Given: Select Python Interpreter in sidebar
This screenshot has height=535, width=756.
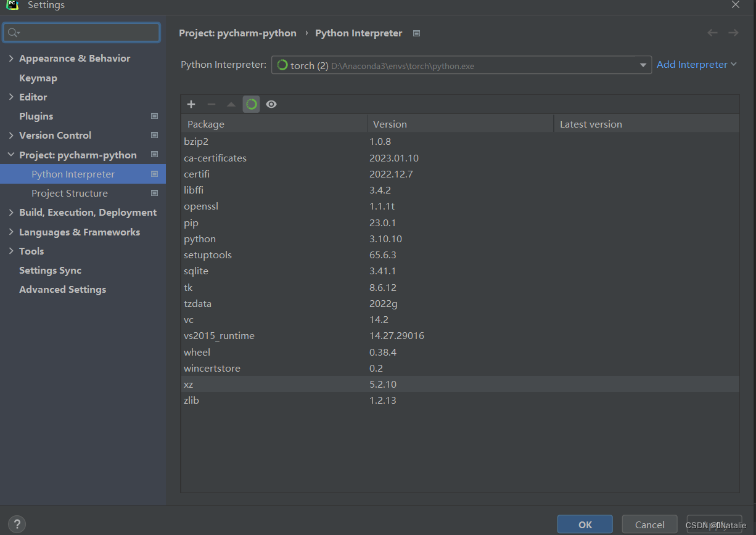Looking at the screenshot, I should tap(83, 174).
